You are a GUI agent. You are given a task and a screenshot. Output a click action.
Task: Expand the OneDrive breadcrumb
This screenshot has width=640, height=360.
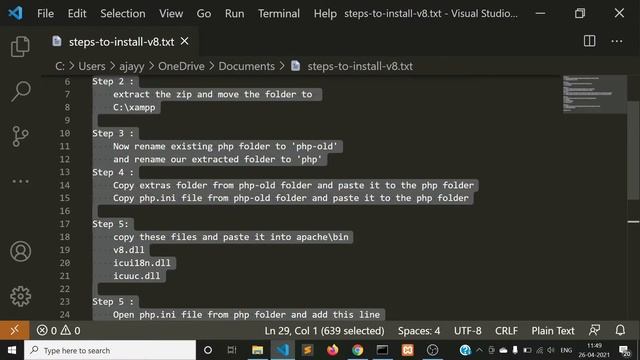[181, 66]
